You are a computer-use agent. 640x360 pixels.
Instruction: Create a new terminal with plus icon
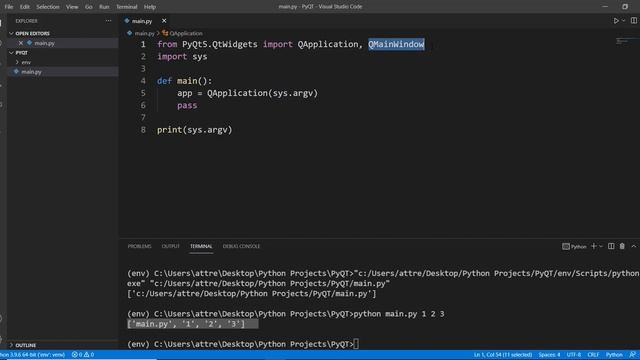594,246
